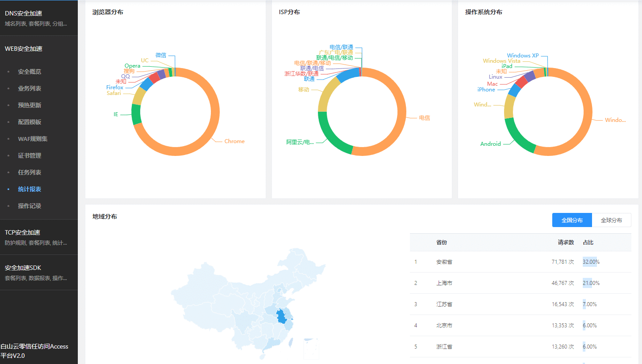Screen dimensions: 642x364
Task: Switch to the 全国分布 tab
Action: [572, 220]
